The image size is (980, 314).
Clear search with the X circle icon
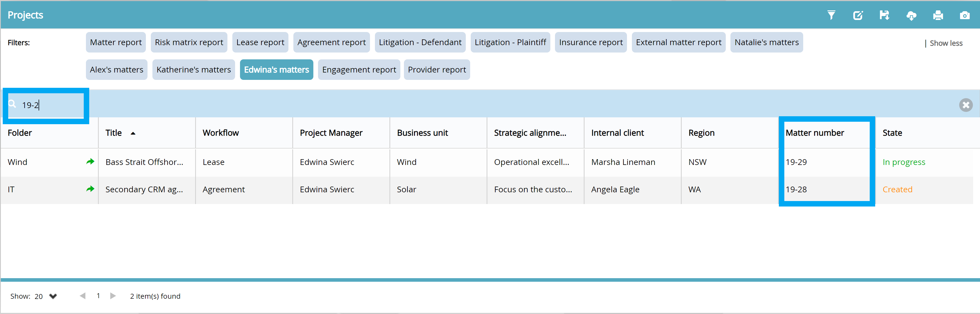[x=965, y=105]
